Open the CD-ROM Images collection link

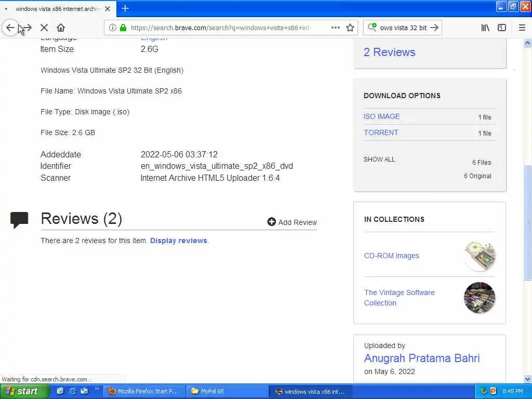click(x=392, y=256)
